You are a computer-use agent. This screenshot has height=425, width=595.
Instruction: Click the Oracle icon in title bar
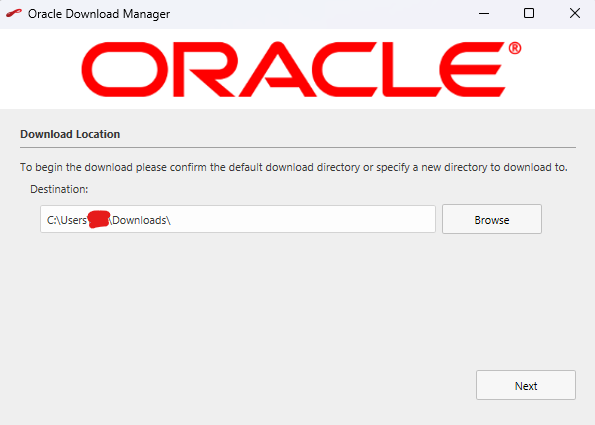[x=14, y=14]
